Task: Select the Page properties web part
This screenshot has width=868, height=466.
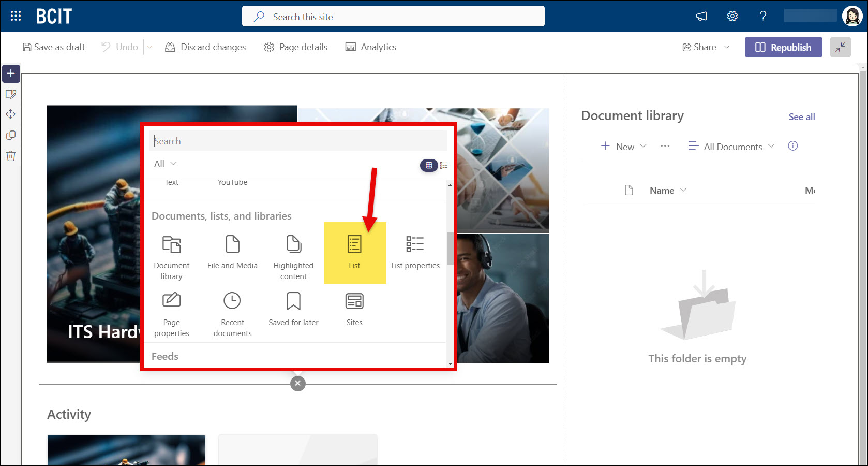Action: [172, 314]
